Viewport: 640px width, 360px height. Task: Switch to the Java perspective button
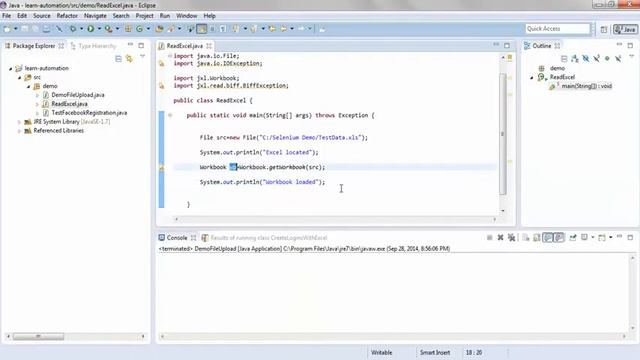[625, 29]
